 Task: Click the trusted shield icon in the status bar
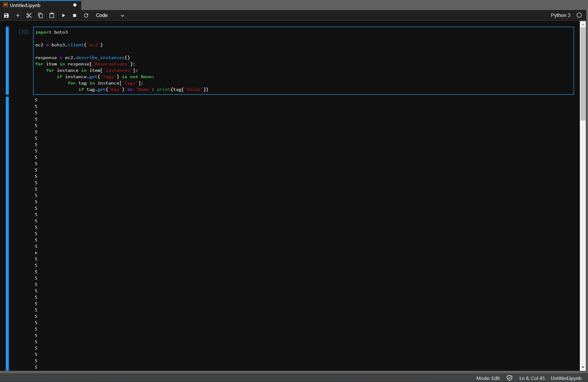tap(509, 378)
